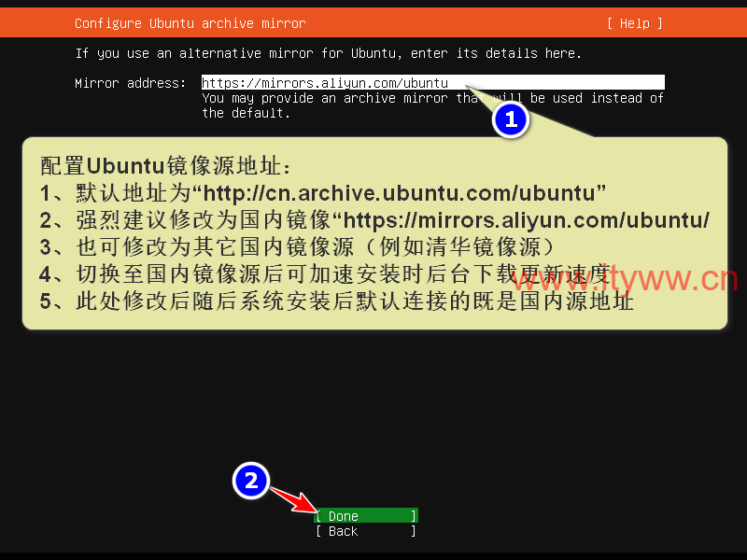Click the 'If you use an alternative mirror' description

pyautogui.click(x=329, y=53)
